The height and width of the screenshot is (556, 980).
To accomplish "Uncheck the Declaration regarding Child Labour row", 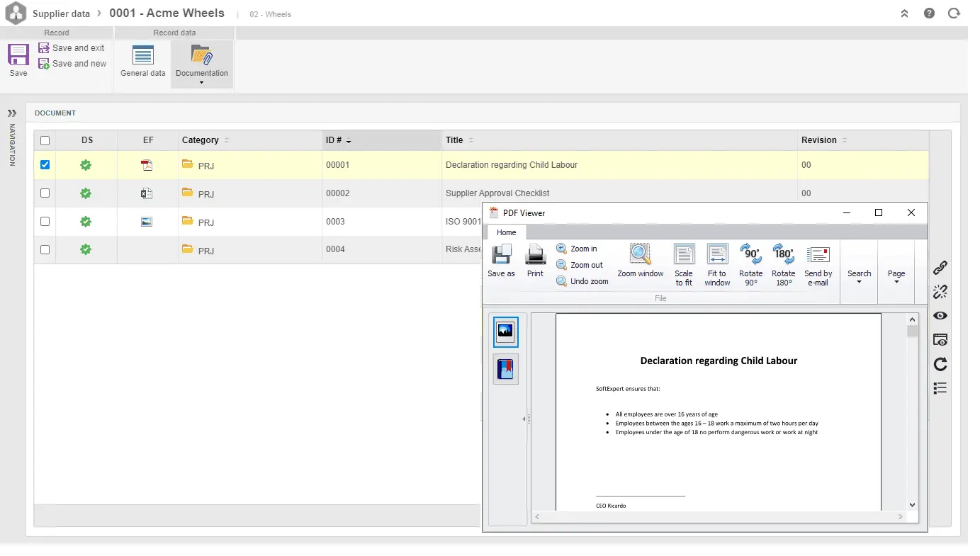I will (45, 164).
